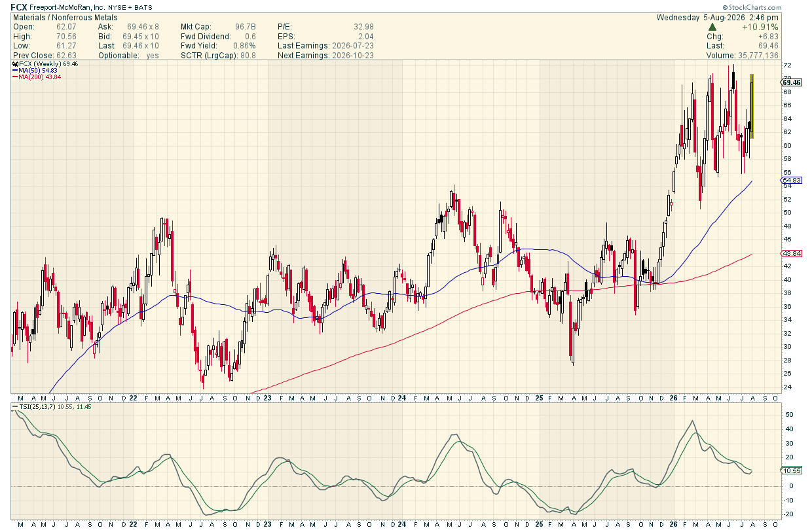This screenshot has height=530, width=812.
Task: Click the yellow highlighted latest weekly candle
Action: 752,106
